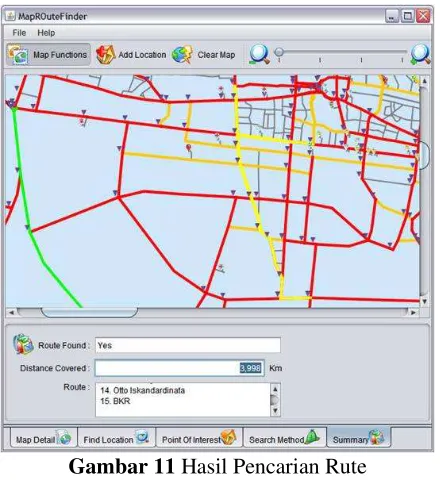Open the Help menu
The width and height of the screenshot is (440, 480).
tap(46, 33)
